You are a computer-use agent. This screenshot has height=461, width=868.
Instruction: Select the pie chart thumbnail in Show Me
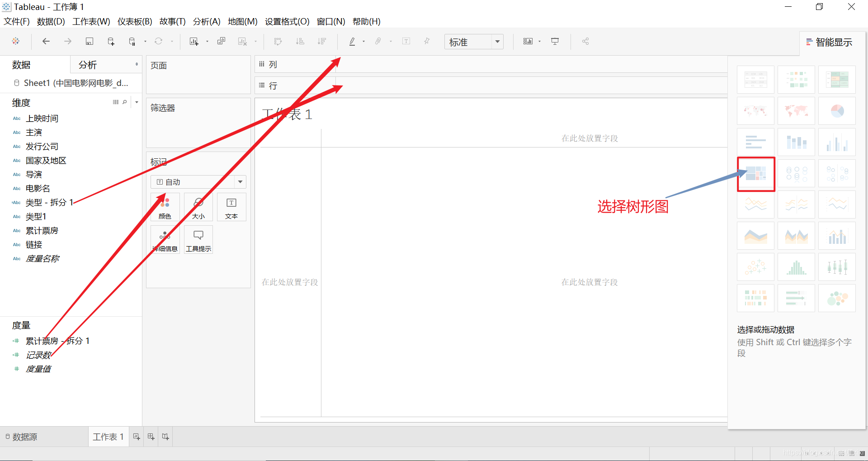[837, 111]
